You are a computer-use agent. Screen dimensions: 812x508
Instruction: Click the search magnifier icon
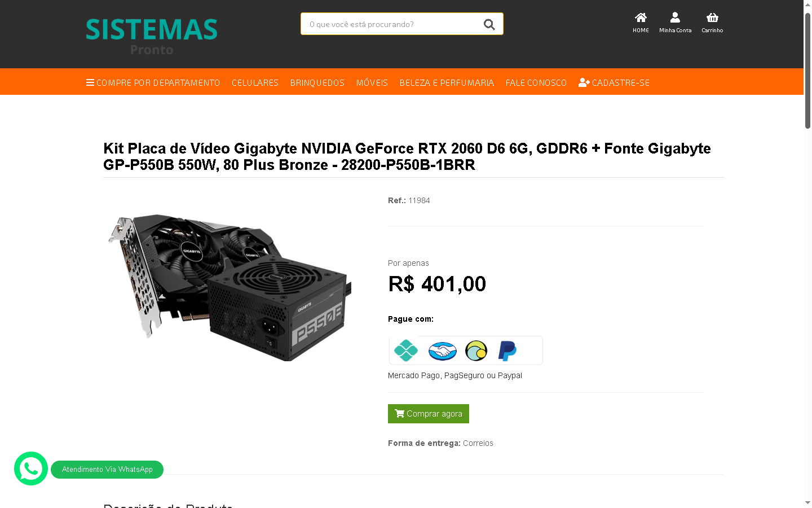(x=489, y=24)
